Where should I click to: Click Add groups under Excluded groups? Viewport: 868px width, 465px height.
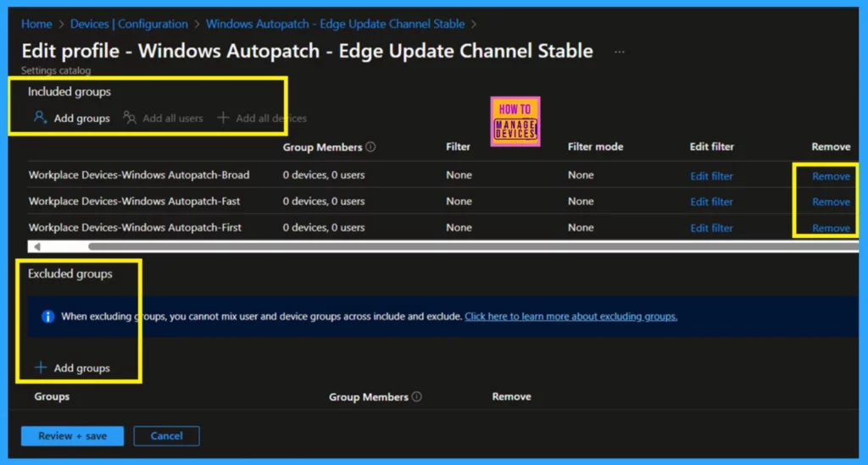(x=81, y=368)
